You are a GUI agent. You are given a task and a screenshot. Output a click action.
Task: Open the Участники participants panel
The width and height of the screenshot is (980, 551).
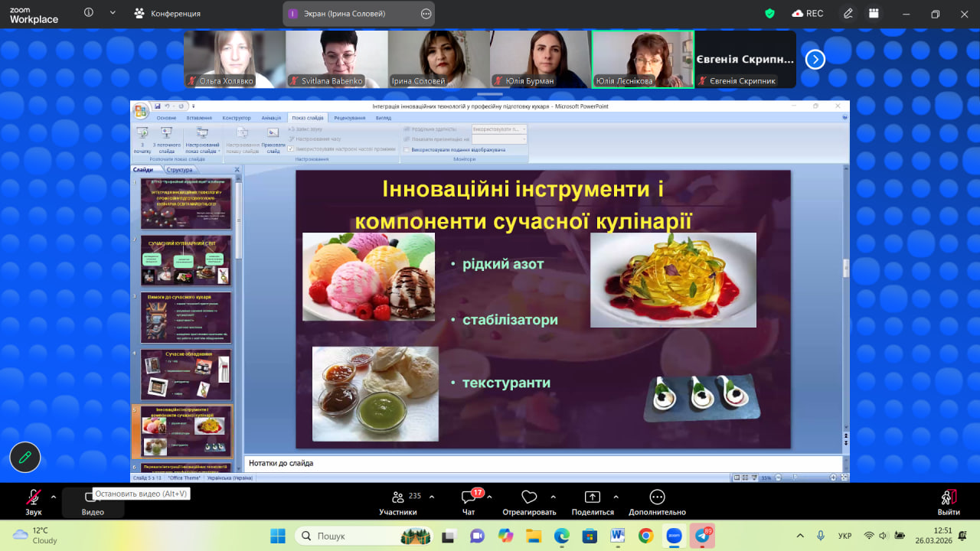click(397, 497)
